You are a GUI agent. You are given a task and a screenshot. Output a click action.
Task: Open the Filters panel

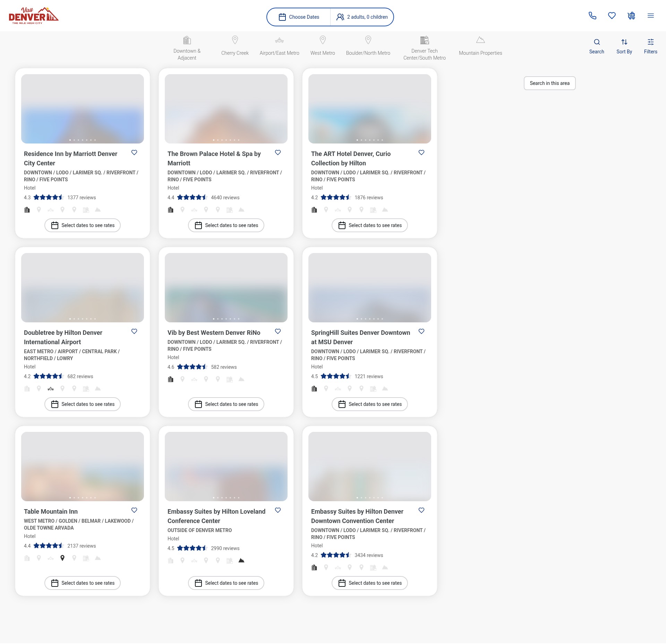[x=651, y=46]
